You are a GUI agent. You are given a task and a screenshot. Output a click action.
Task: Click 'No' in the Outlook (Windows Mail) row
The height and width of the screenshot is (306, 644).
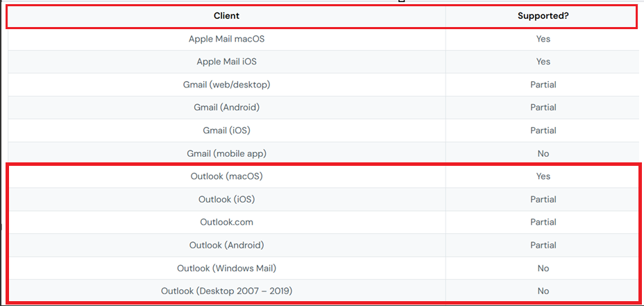pyautogui.click(x=543, y=269)
